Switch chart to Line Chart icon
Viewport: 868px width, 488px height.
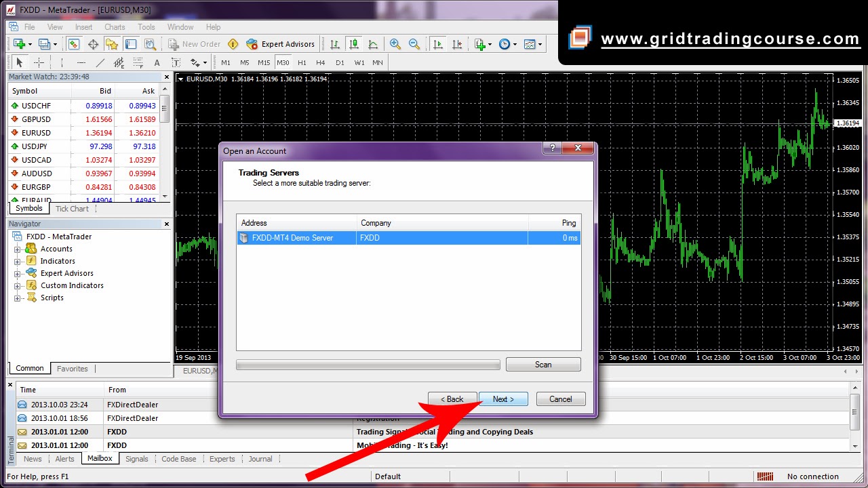point(373,44)
